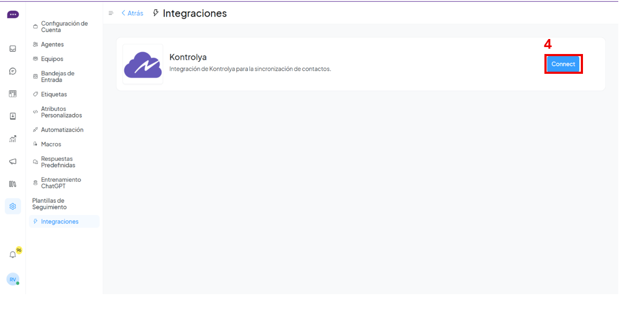
Task: Click the Kontrolya cloud logo thumbnail
Action: tap(143, 64)
